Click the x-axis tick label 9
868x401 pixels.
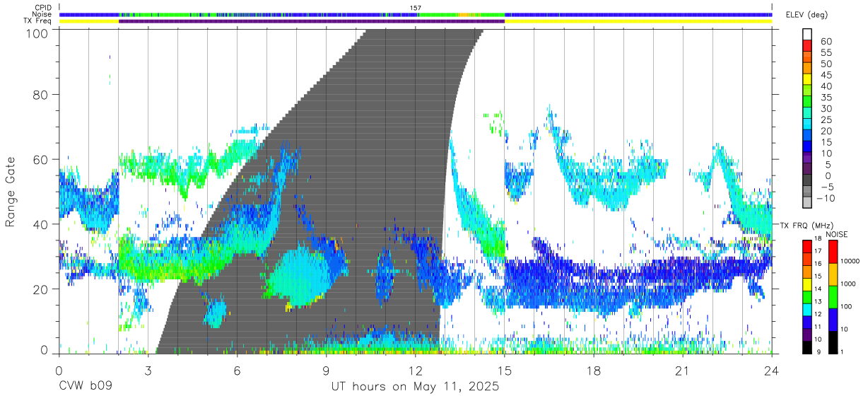tap(327, 371)
